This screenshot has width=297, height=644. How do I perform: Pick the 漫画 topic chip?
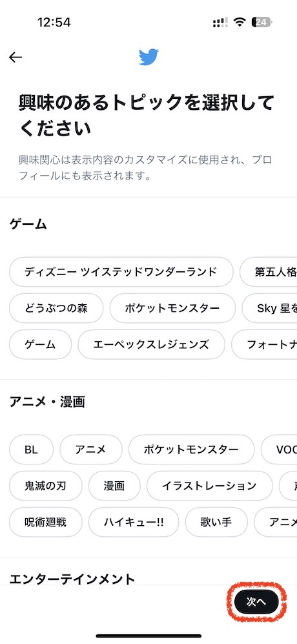(114, 486)
